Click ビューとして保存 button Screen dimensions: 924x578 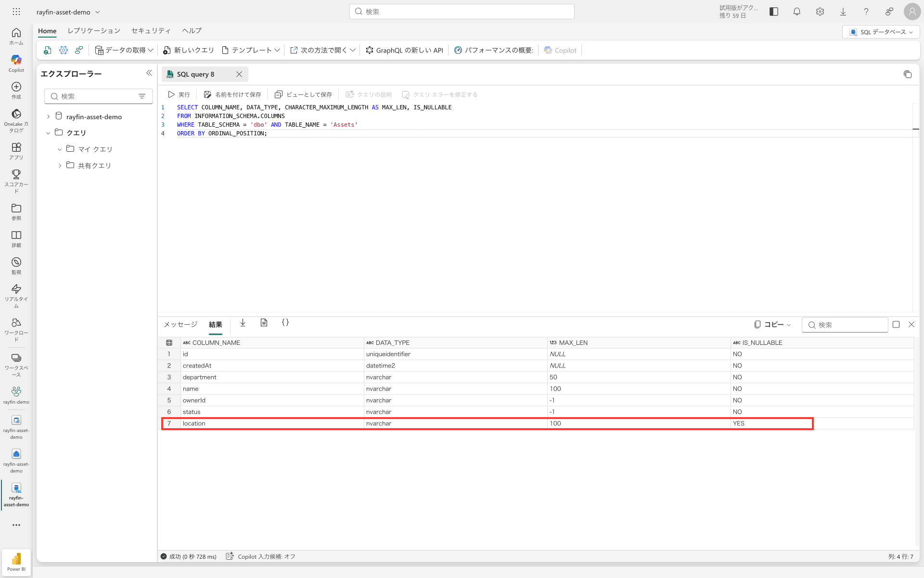[303, 94]
